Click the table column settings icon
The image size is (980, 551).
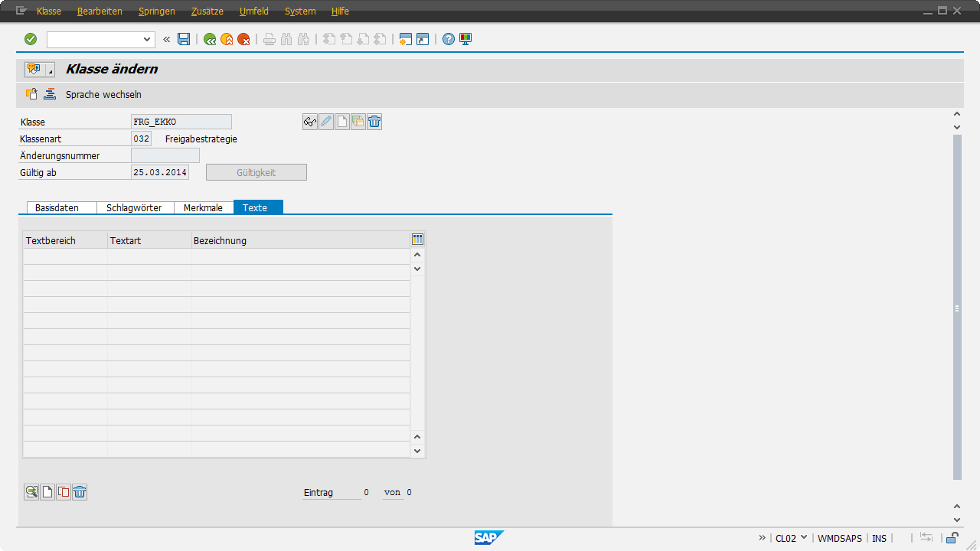coord(417,240)
